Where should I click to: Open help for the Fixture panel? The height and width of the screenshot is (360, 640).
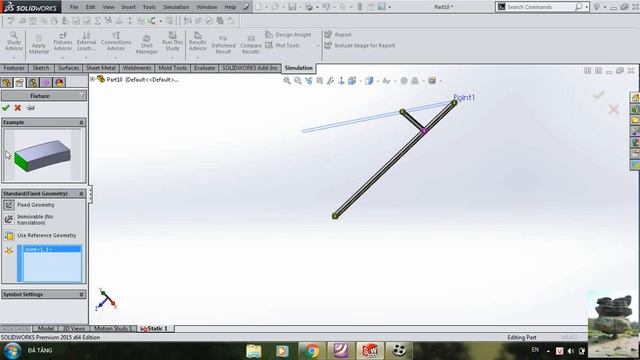coord(82,96)
